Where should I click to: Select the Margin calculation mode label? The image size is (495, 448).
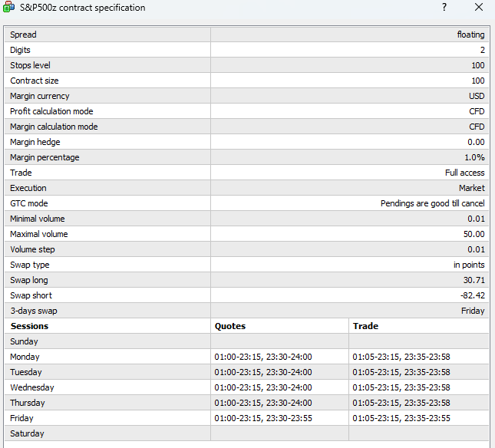(x=54, y=127)
